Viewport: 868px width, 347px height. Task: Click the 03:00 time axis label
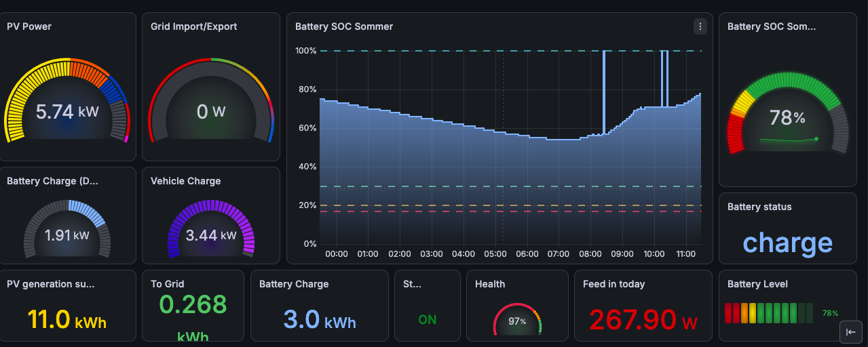pyautogui.click(x=432, y=254)
